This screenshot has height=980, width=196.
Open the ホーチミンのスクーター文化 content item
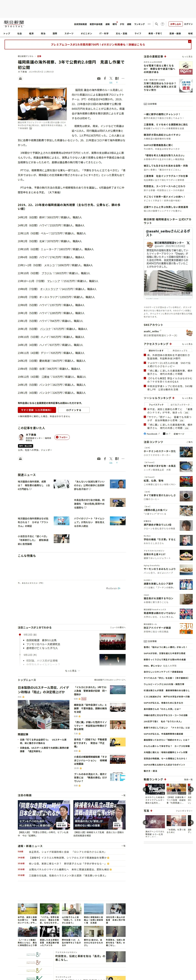pos(160,451)
